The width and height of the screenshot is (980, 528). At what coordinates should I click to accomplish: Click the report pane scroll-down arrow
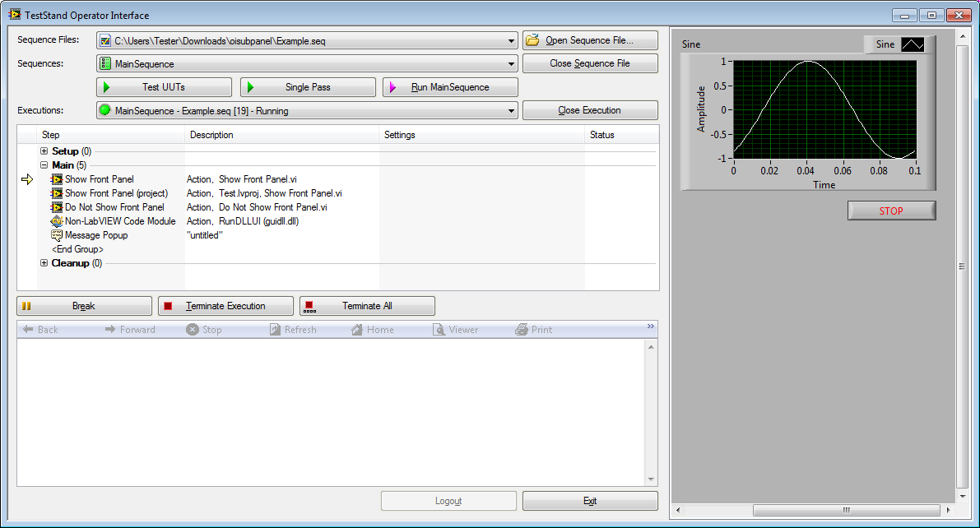(651, 479)
